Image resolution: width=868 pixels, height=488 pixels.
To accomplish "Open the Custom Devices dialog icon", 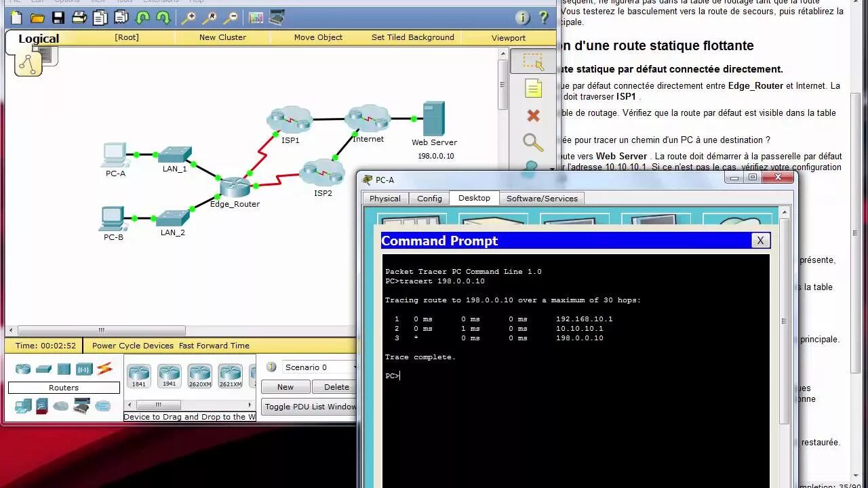I will 277,18.
